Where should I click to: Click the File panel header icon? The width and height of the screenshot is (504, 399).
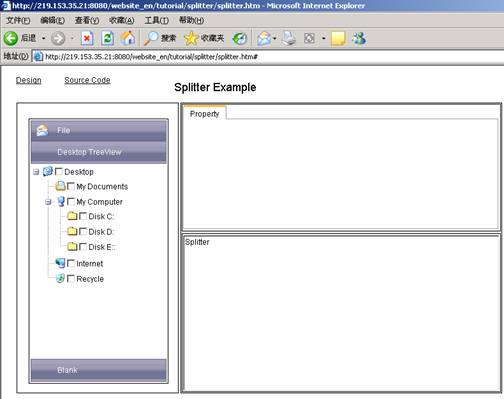click(42, 130)
